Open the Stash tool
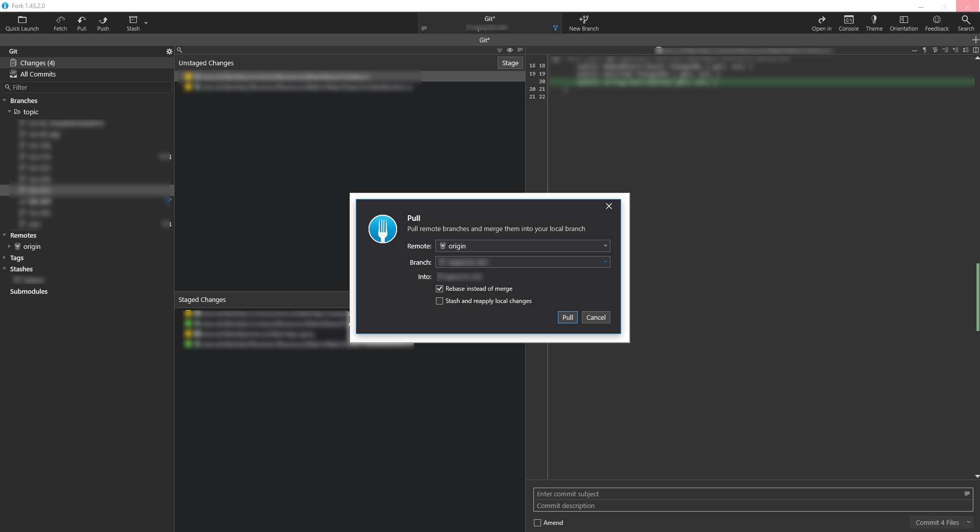 point(132,23)
